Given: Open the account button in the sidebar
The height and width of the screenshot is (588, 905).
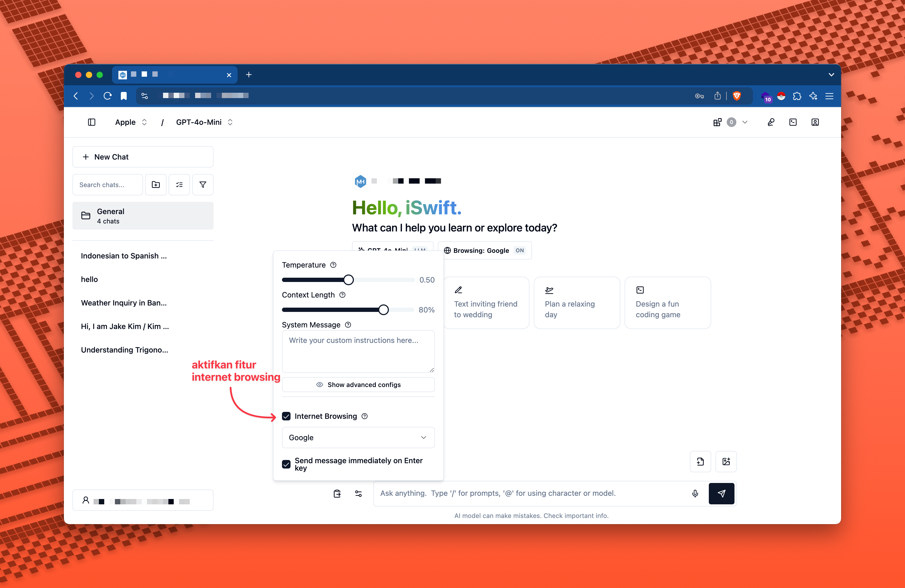Looking at the screenshot, I should coord(143,500).
